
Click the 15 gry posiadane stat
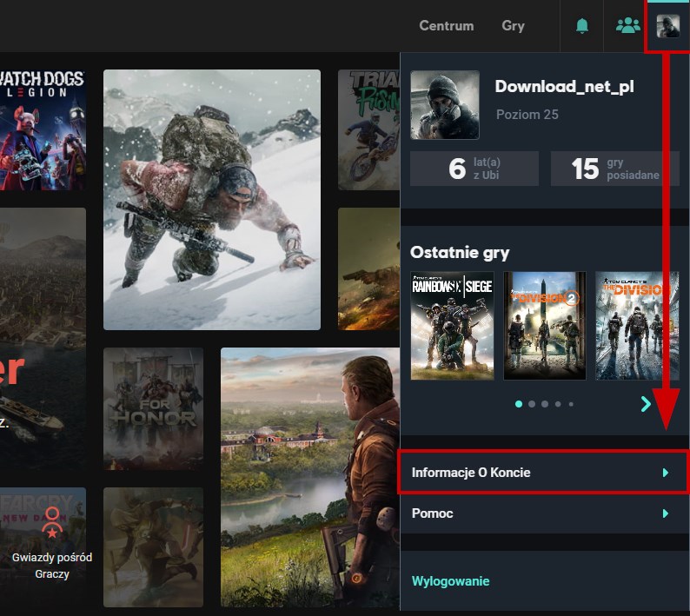tap(615, 169)
